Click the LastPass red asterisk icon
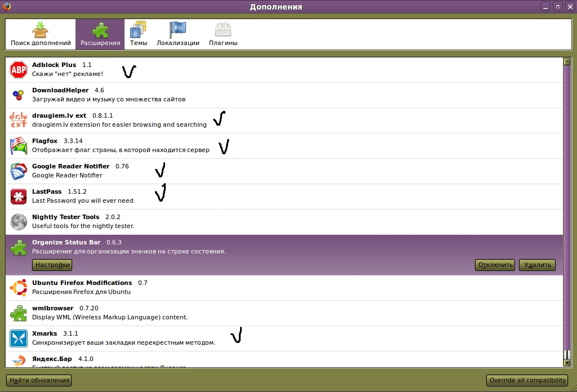Screen dimensions: 577x392 click(19, 197)
